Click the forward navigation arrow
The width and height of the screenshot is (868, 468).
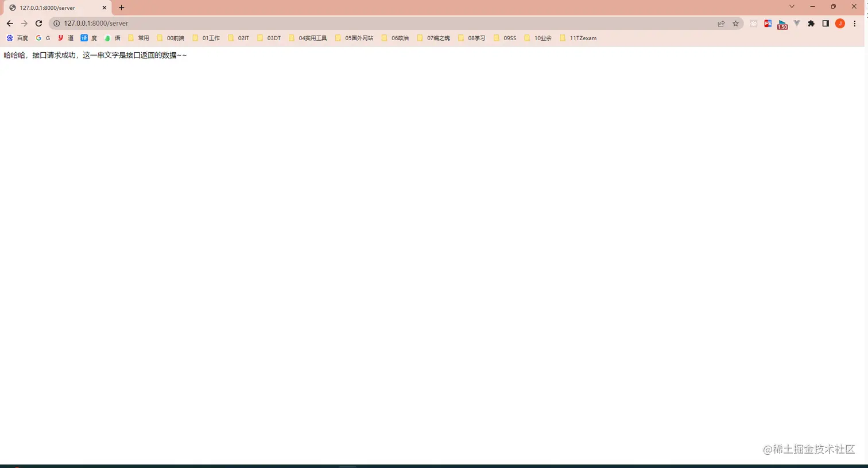(24, 24)
